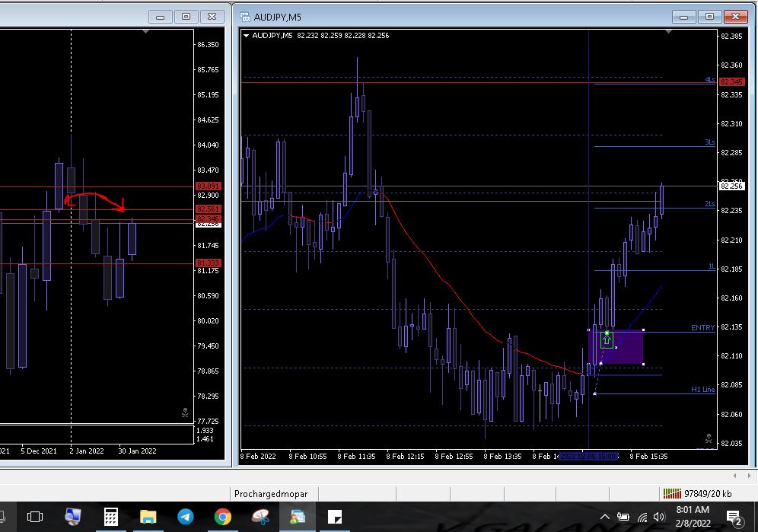Open Task View from the taskbar

pos(35,517)
